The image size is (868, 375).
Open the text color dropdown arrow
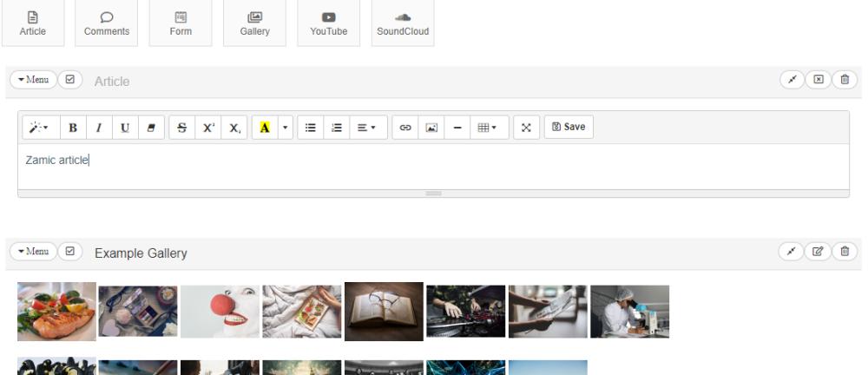pos(285,128)
